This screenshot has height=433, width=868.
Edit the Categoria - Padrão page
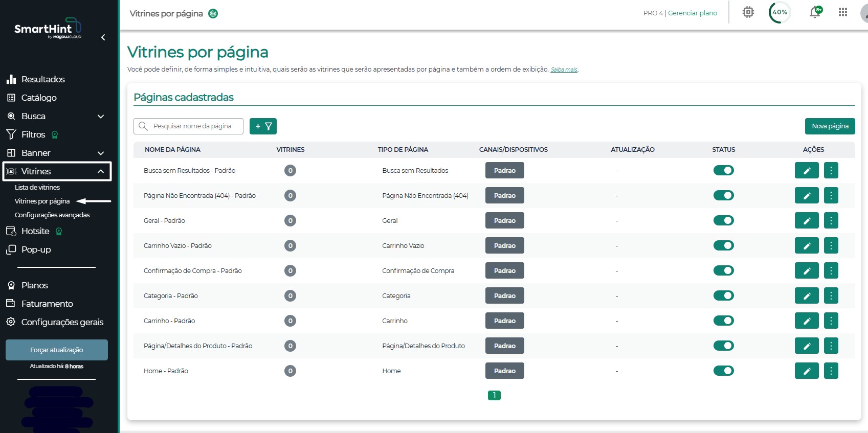tap(807, 296)
